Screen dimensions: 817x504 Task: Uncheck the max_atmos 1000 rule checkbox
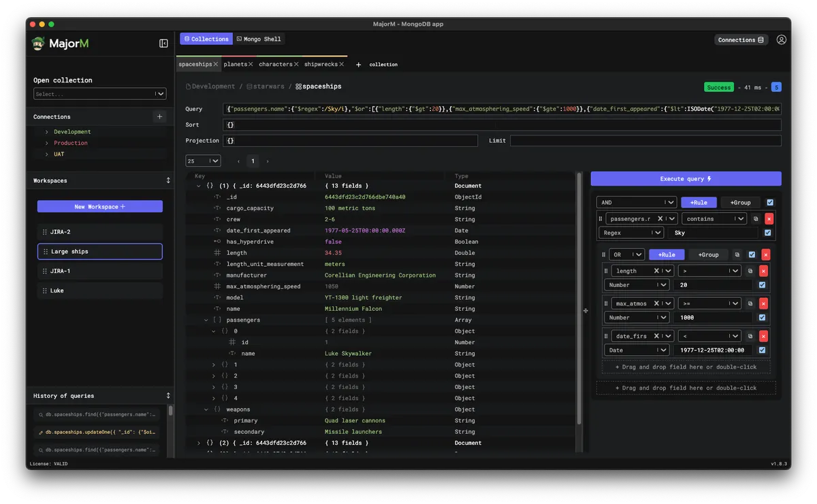pos(762,318)
